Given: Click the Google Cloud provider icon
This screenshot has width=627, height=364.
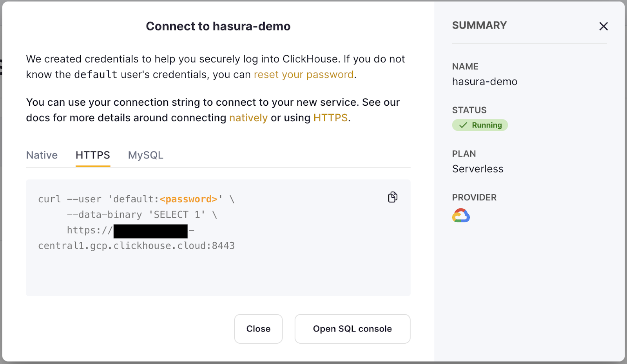Looking at the screenshot, I should (x=461, y=216).
